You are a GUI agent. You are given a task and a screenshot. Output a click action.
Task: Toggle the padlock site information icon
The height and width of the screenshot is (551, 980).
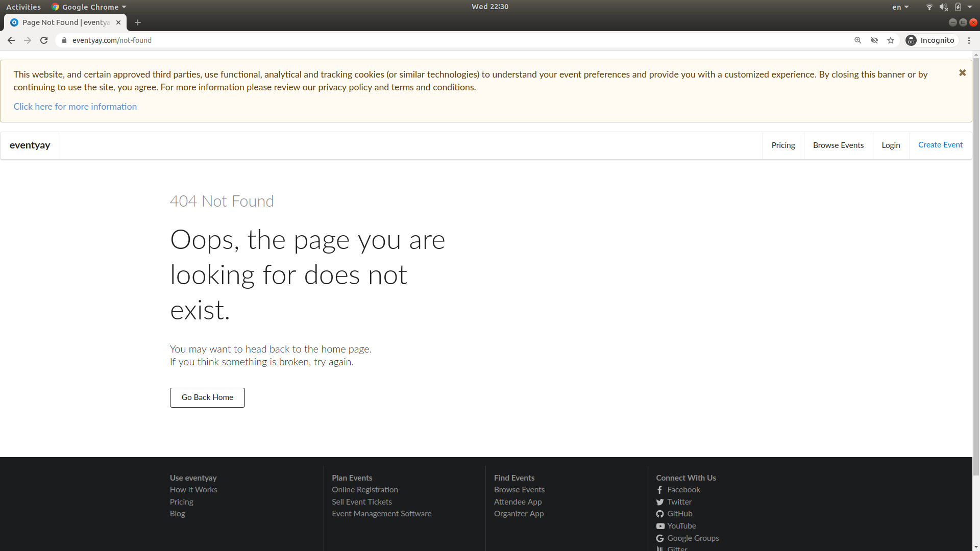(x=64, y=40)
